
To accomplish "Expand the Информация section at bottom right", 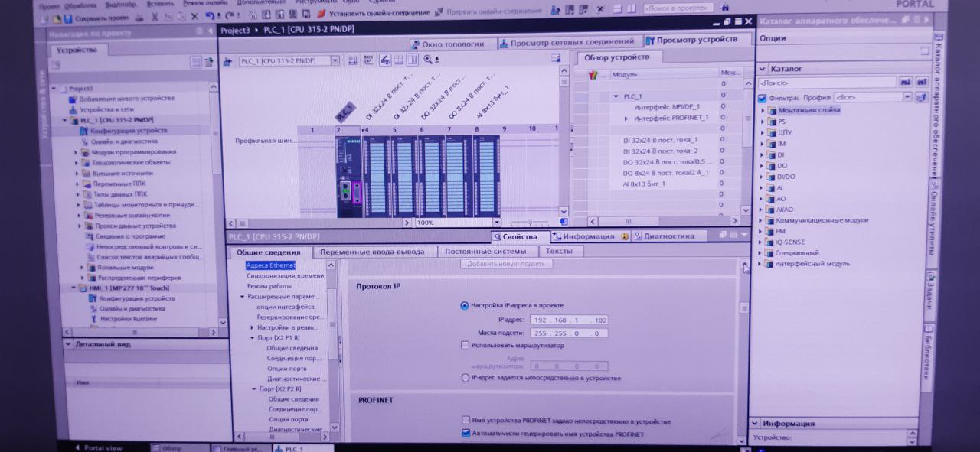I will (x=755, y=423).
